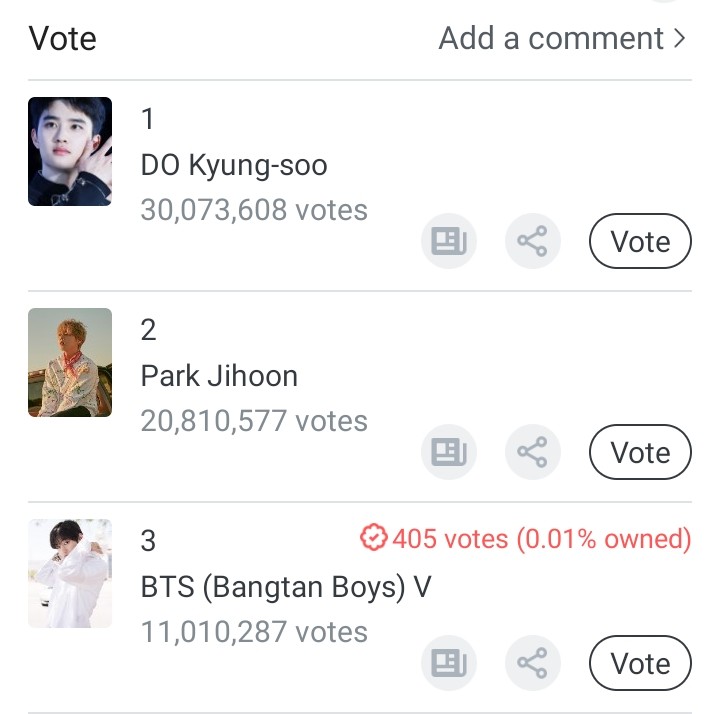
Task: Click the red verified badge beside 405 votes
Action: pos(373,539)
